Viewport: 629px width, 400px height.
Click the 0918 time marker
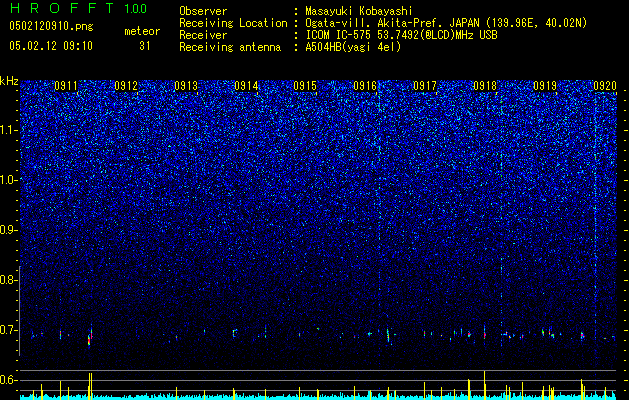pos(485,86)
